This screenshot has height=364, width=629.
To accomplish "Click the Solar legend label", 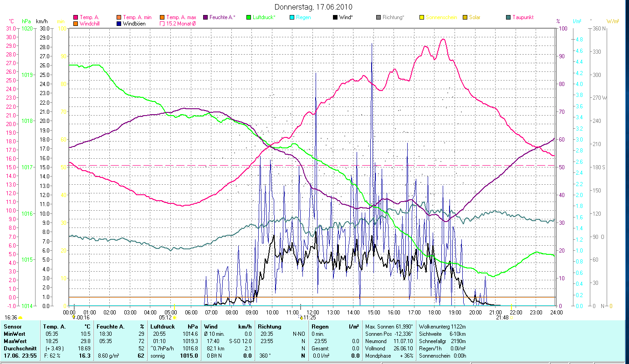I will [x=474, y=17].
